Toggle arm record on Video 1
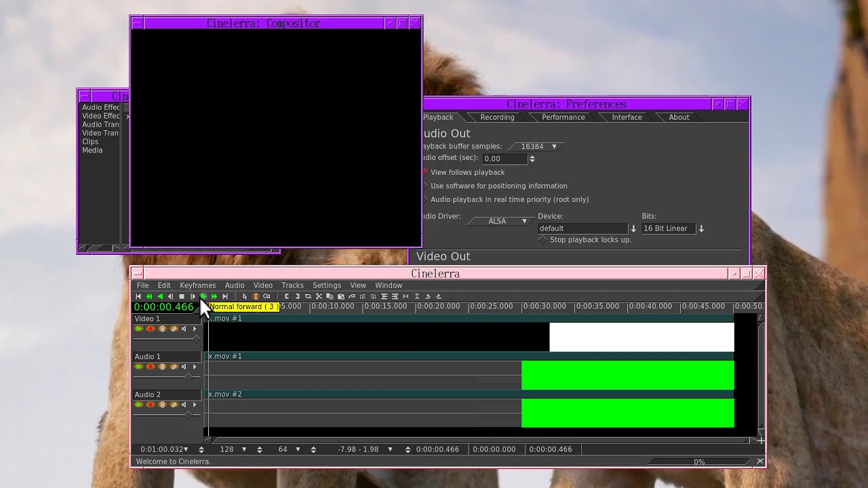This screenshot has width=868, height=488. 151,329
